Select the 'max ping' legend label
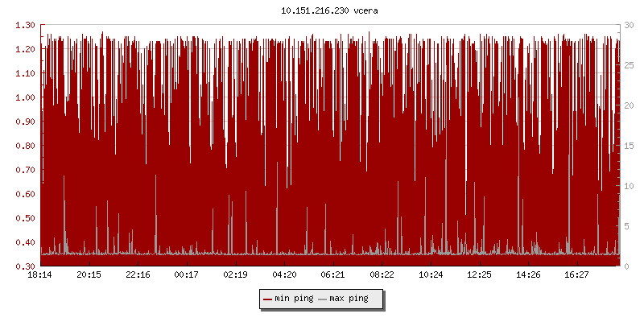This screenshot has width=644, height=322. point(349,299)
